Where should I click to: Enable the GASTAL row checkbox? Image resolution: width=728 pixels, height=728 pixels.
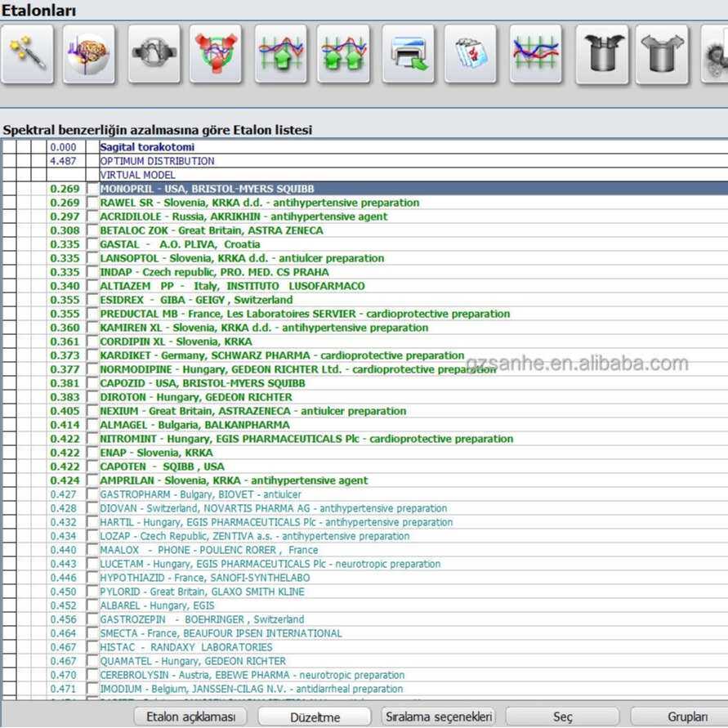92,244
